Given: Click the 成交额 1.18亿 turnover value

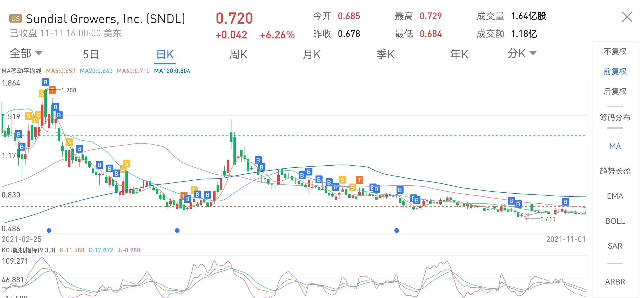Looking at the screenshot, I should click(507, 34).
